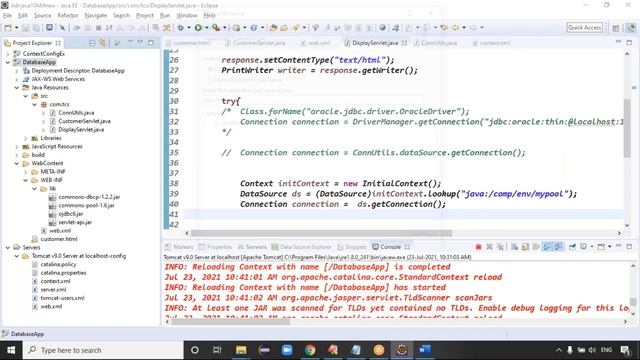The width and height of the screenshot is (640, 360).
Task: Collapse the Servers project node
Action: click(8, 247)
